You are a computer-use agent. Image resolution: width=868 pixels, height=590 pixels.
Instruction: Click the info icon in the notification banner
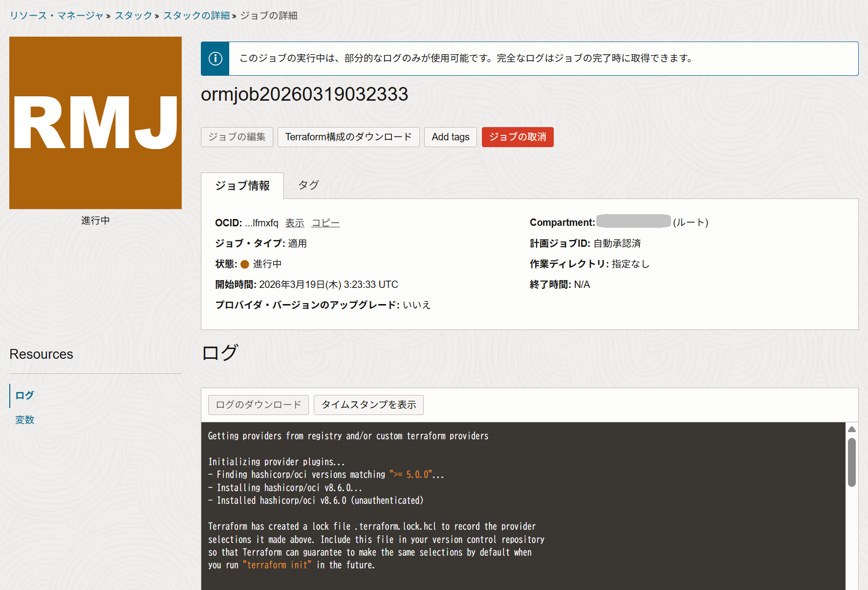tap(215, 58)
